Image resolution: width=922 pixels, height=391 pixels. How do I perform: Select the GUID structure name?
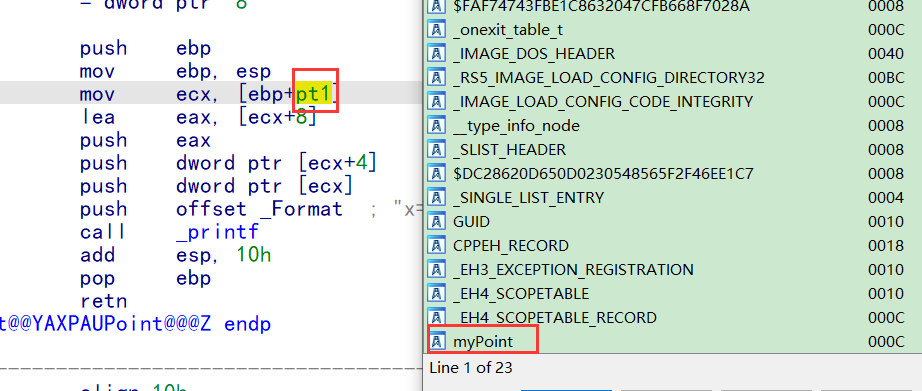click(x=472, y=222)
